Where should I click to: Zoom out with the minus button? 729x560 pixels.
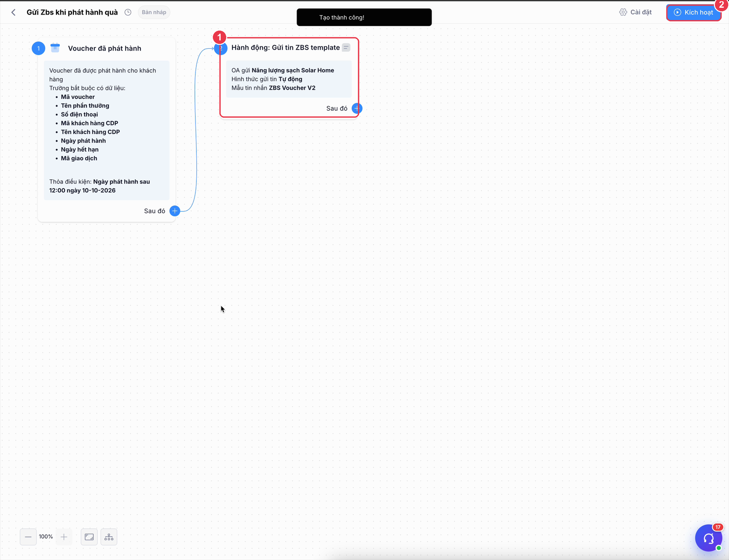pos(28,537)
